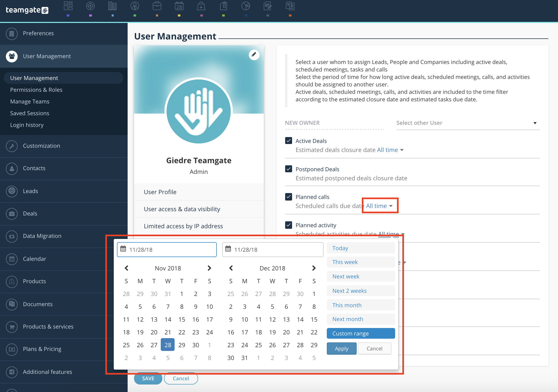Uncheck the Planned calls checkbox
The width and height of the screenshot is (558, 392).
click(x=289, y=197)
